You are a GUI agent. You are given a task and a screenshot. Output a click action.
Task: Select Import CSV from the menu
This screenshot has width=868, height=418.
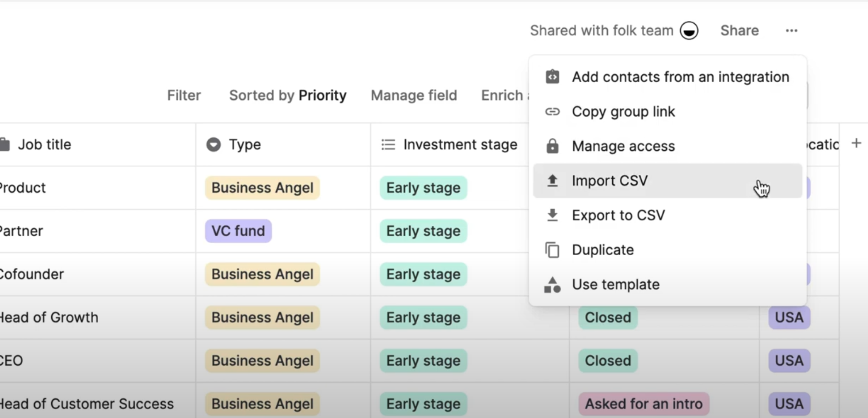pos(610,181)
